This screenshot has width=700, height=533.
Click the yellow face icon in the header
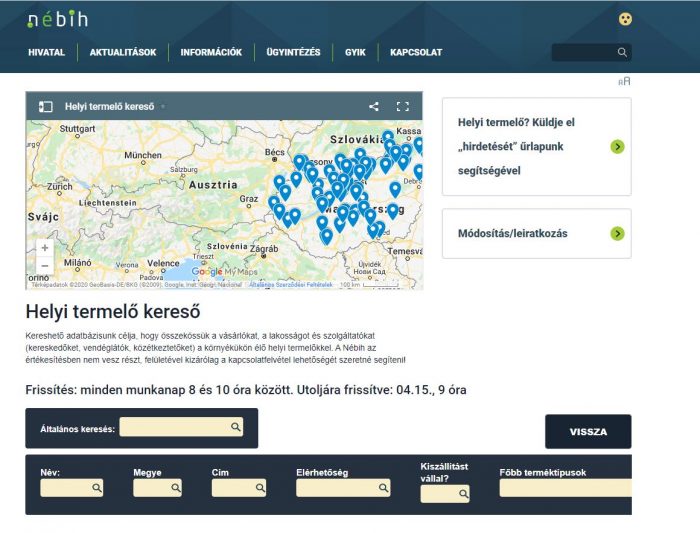tap(625, 19)
